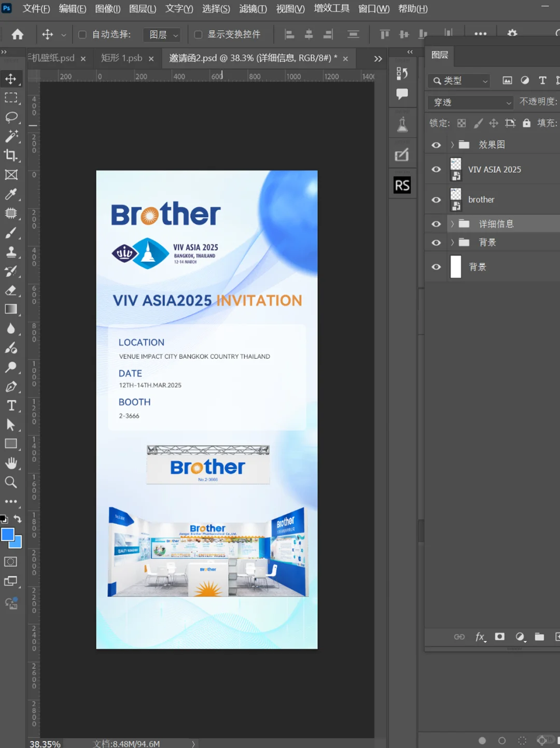Switch to the 图层 panel tab
Viewport: 560px width, 748px height.
click(440, 55)
